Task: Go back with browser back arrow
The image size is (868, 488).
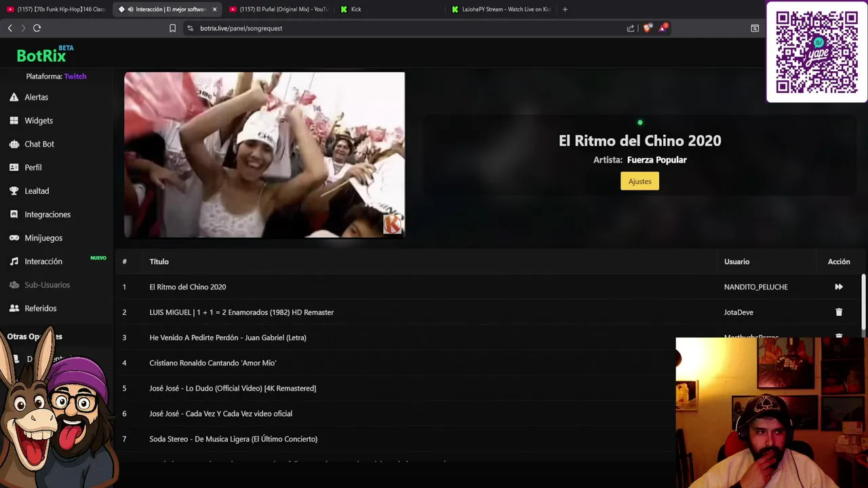Action: click(x=9, y=28)
